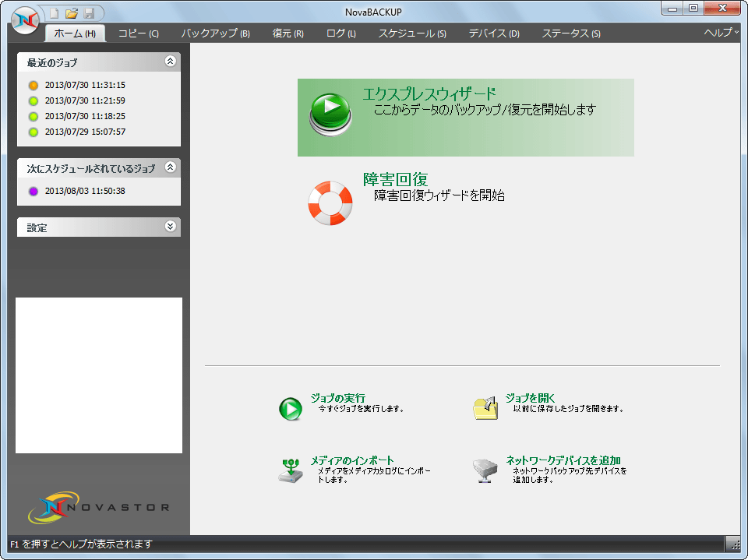Image resolution: width=748 pixels, height=560 pixels.
Task: Click the network drive icon beside ネットワークデバイスを追加
Action: pyautogui.click(x=485, y=470)
